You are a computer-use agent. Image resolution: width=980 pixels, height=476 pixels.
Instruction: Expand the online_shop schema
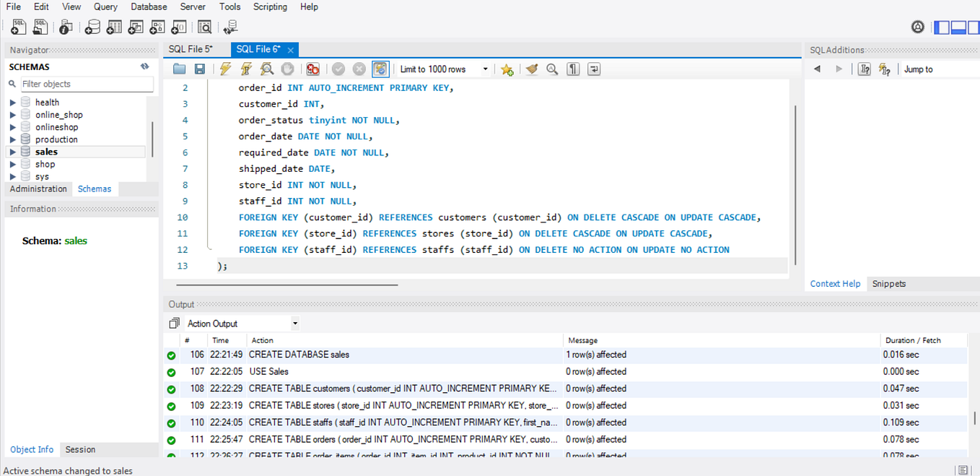pos(12,115)
